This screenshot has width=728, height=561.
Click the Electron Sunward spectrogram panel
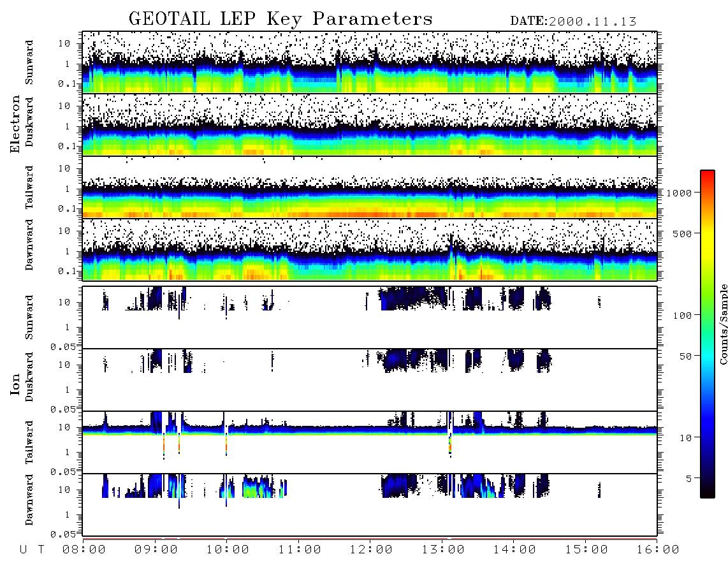[x=370, y=62]
